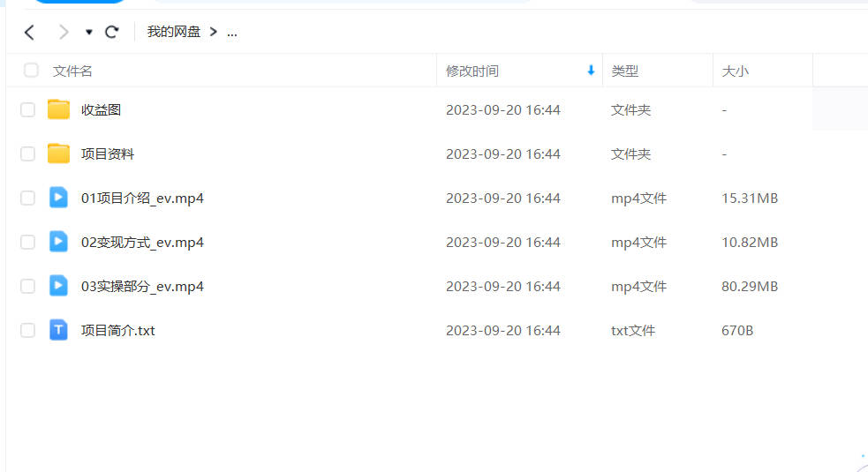868x472 pixels.
Task: Refresh the file list
Action: (x=112, y=32)
